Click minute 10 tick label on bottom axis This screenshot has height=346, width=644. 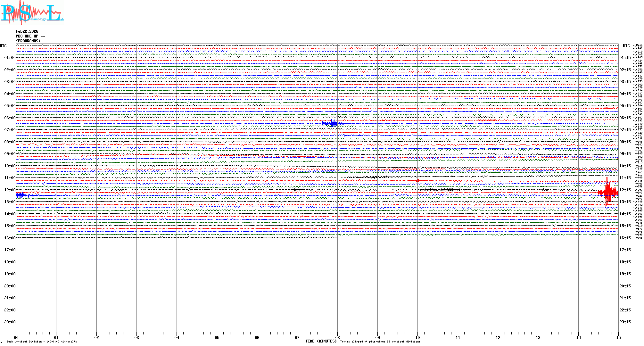click(417, 337)
